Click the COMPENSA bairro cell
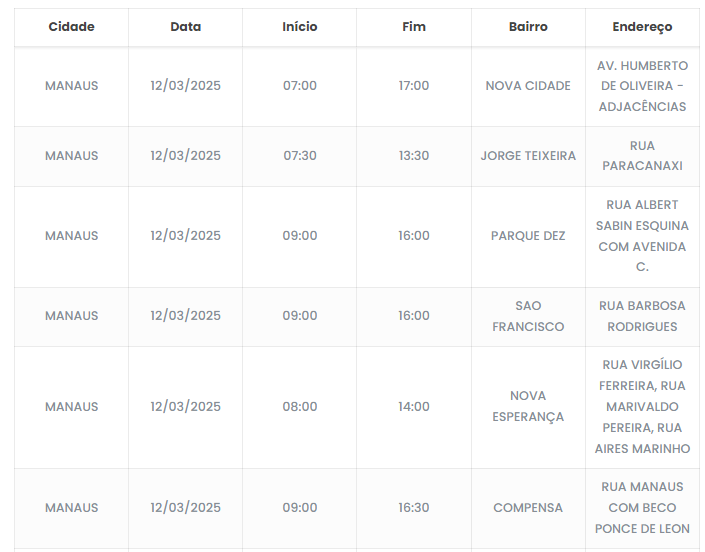705x552 pixels. [x=528, y=508]
